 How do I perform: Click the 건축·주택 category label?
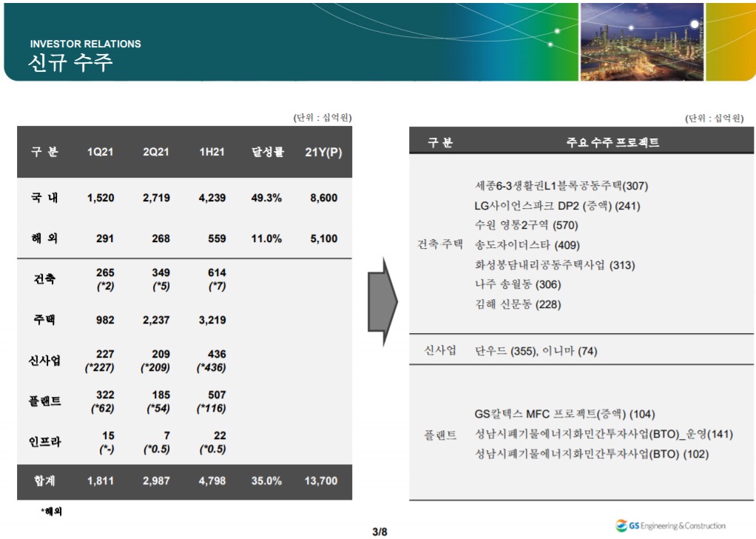440,244
